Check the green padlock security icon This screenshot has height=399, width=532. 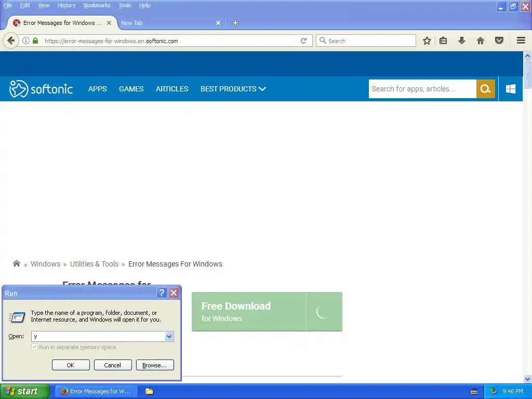click(x=35, y=41)
